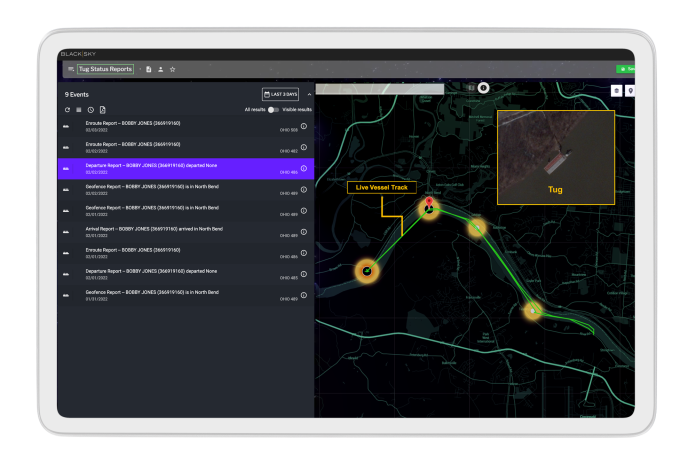Screen dimensions: 696x464
Task: Click the clock history icon
Action: coord(90,109)
